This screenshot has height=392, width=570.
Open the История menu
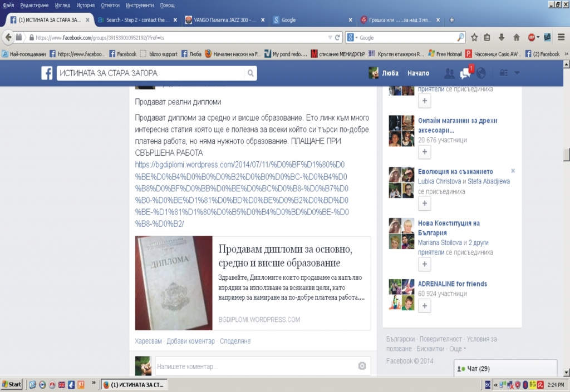(x=85, y=5)
